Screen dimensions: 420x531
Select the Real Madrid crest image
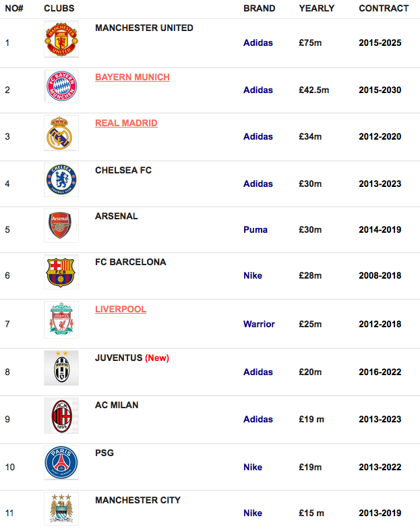click(61, 133)
